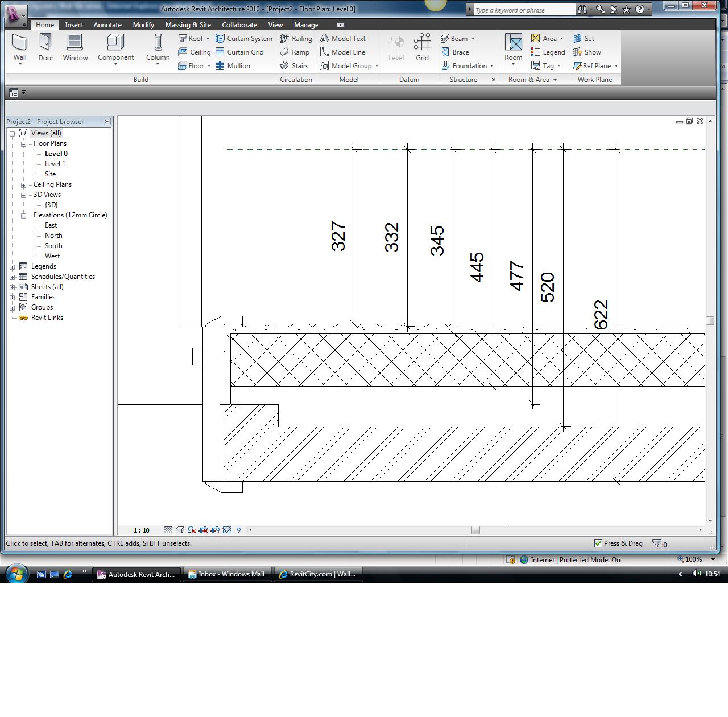Expand the Schedules/Quantities node

(13, 277)
